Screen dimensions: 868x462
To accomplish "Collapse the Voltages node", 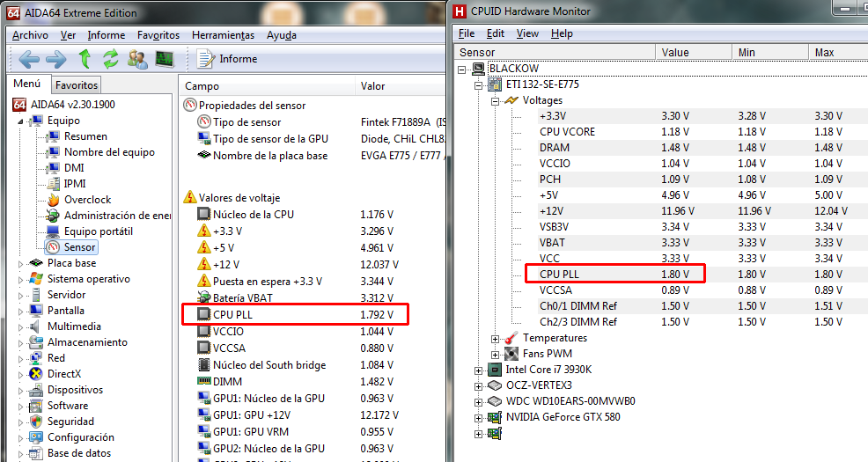I will point(495,101).
